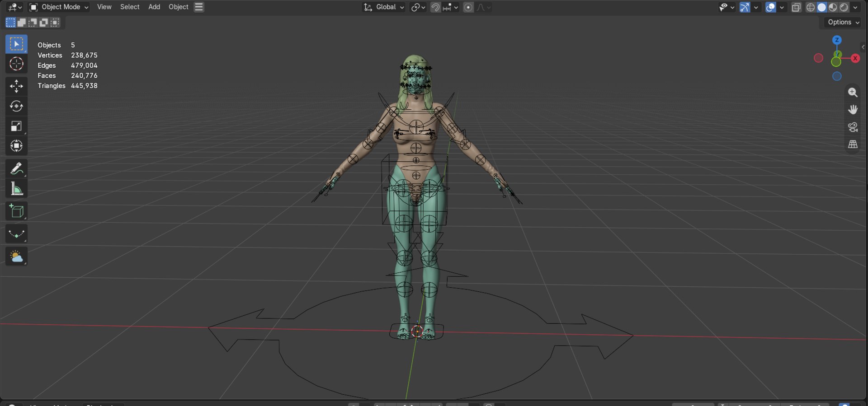Click the hamburger menu icon in header
868x406 pixels.
[x=199, y=7]
